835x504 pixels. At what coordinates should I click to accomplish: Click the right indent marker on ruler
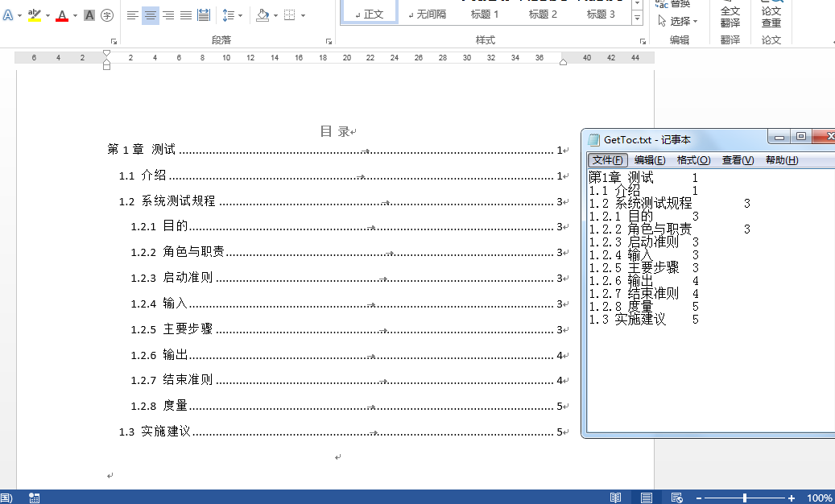[563, 62]
